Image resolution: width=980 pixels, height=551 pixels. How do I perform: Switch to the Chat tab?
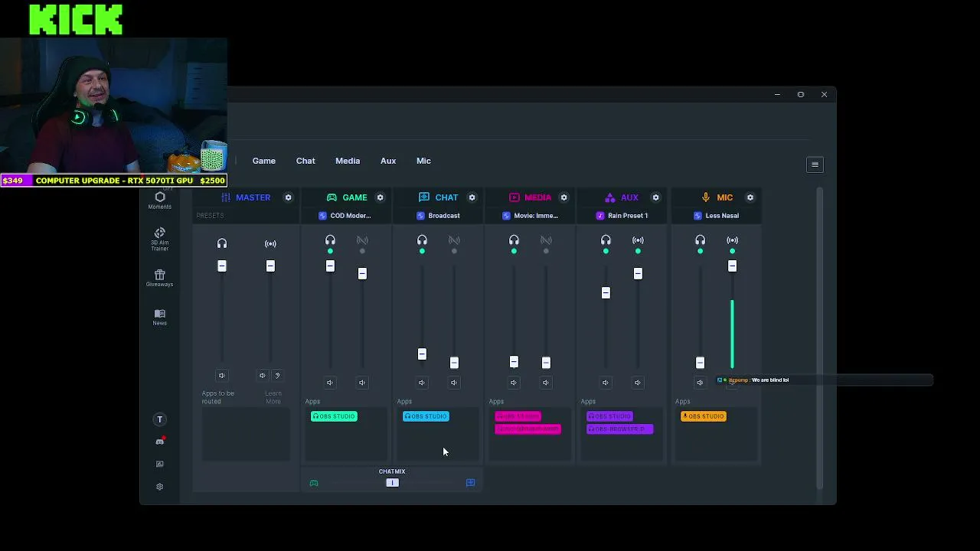(x=305, y=161)
